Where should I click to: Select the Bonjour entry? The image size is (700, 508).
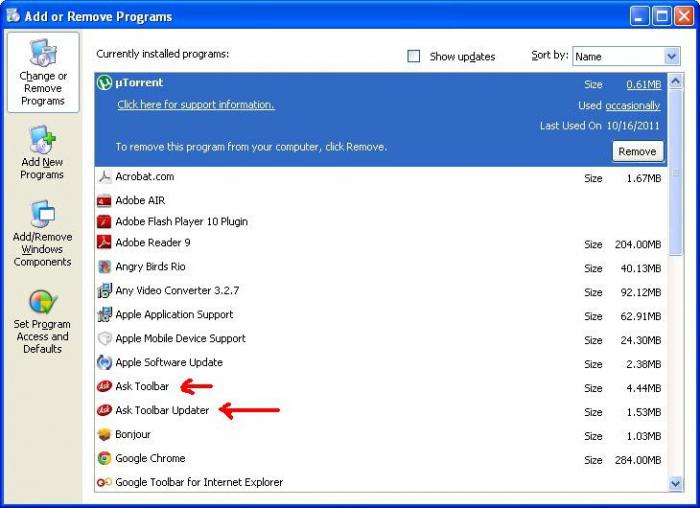coord(380,435)
